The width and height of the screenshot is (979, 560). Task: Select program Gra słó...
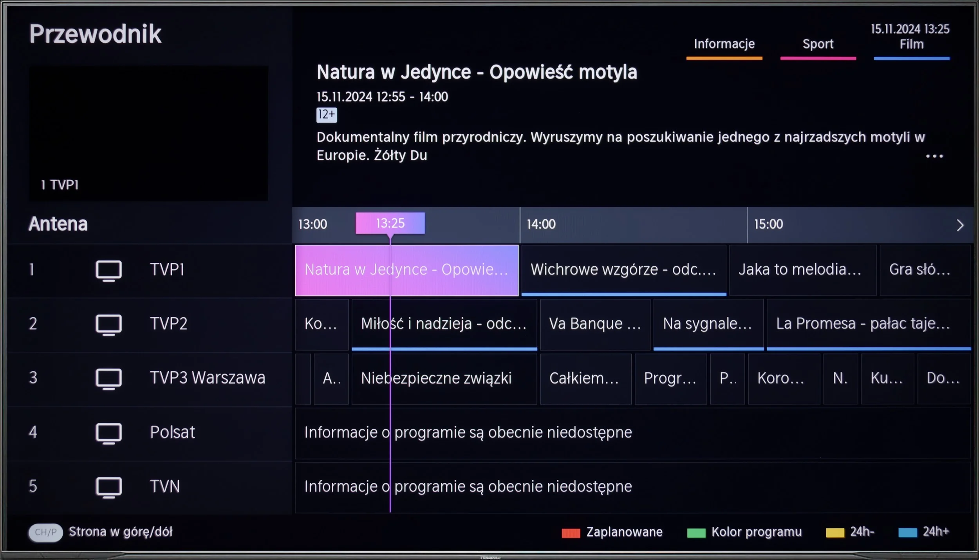[925, 270]
